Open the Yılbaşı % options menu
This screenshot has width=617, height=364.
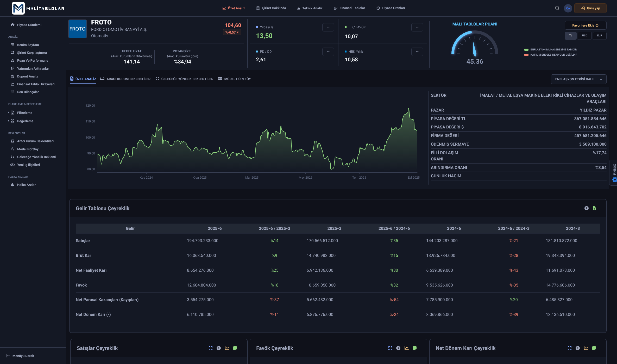[x=328, y=27]
